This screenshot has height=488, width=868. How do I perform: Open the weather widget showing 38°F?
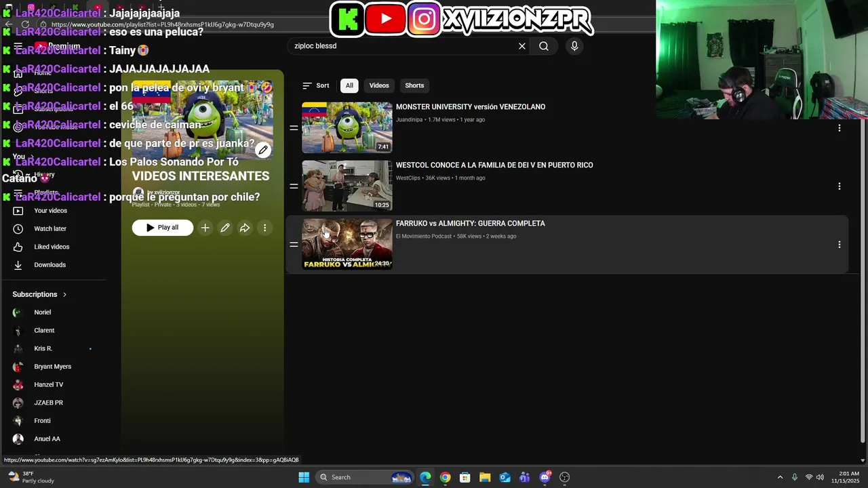31,477
